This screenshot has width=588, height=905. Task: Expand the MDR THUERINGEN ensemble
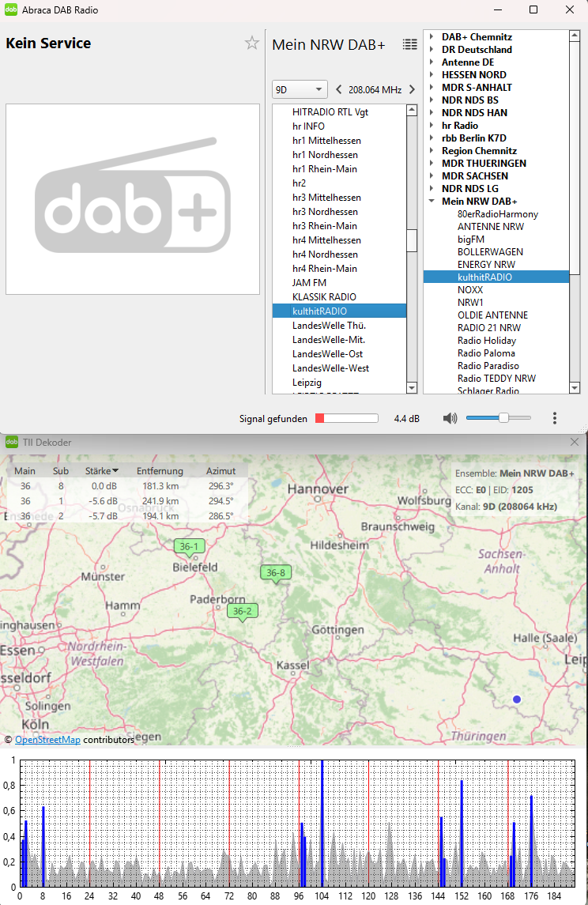(431, 164)
